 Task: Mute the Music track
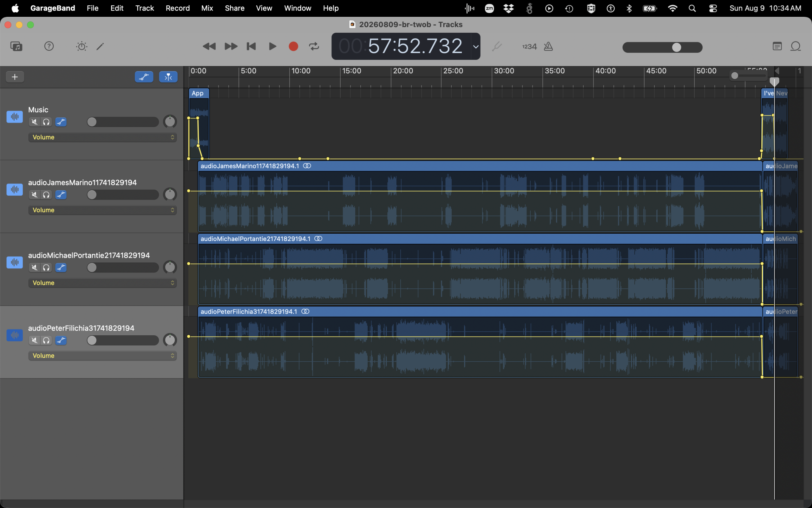34,122
